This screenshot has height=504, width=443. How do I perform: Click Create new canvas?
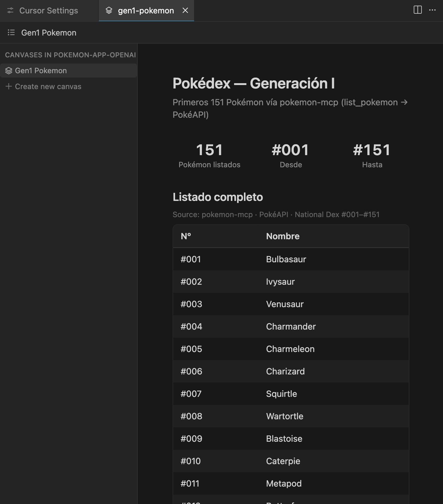48,87
